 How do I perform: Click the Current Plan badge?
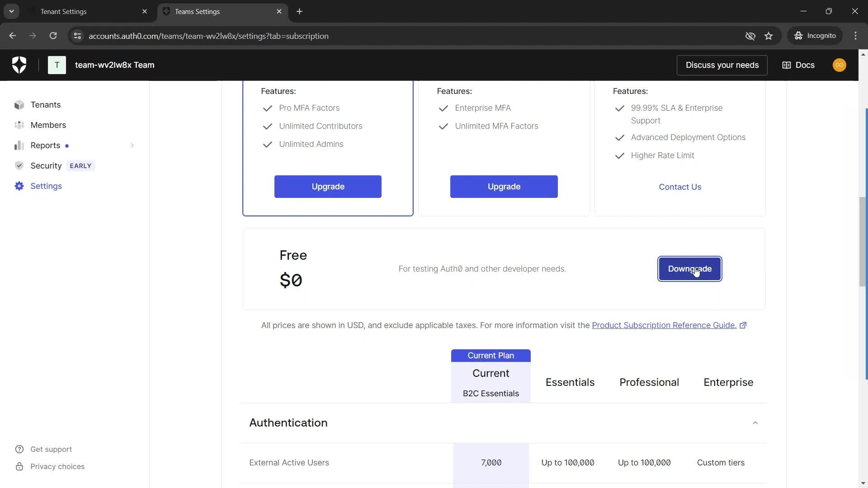(x=491, y=356)
